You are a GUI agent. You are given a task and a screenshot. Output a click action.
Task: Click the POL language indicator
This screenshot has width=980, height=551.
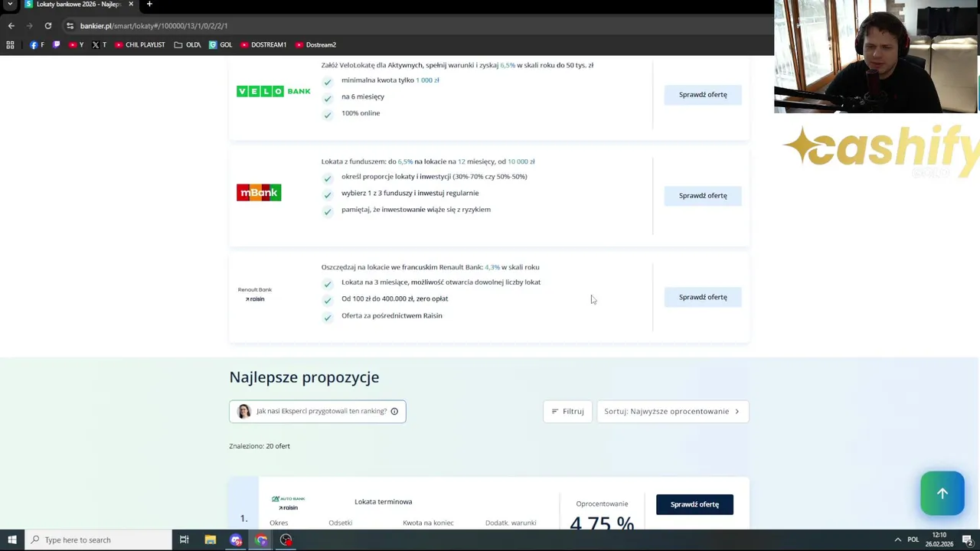(913, 540)
